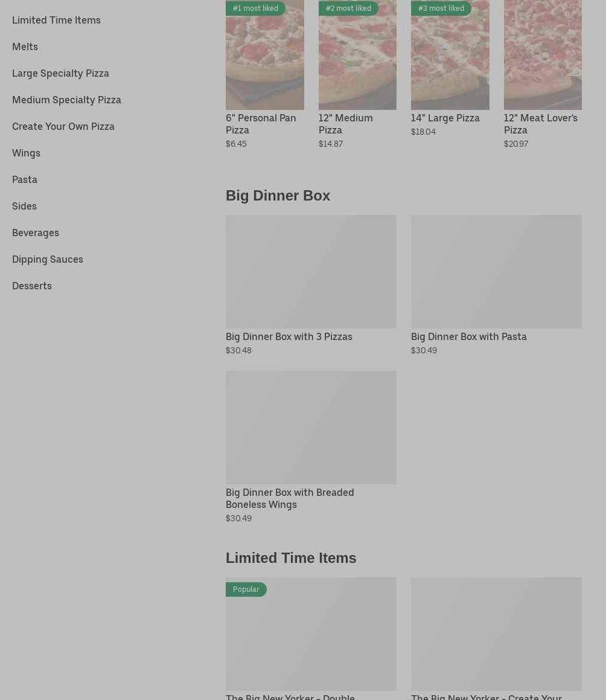
Task: Click the Big New Yorker Create Your Own image
Action: [496, 634]
